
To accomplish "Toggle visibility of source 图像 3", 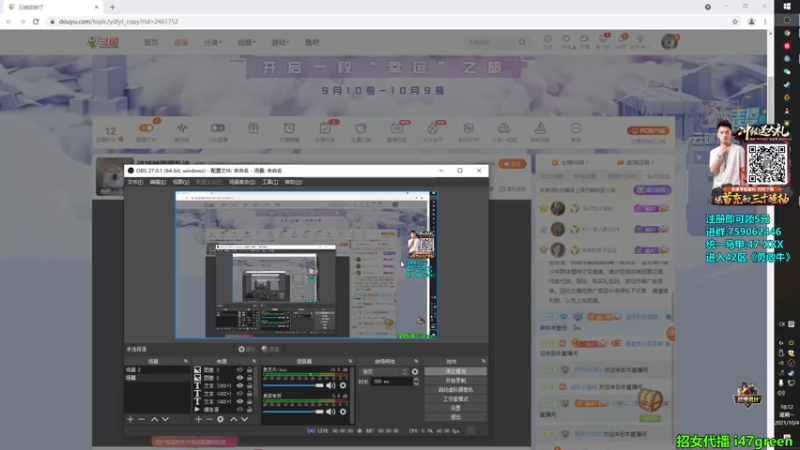I will click(x=240, y=370).
